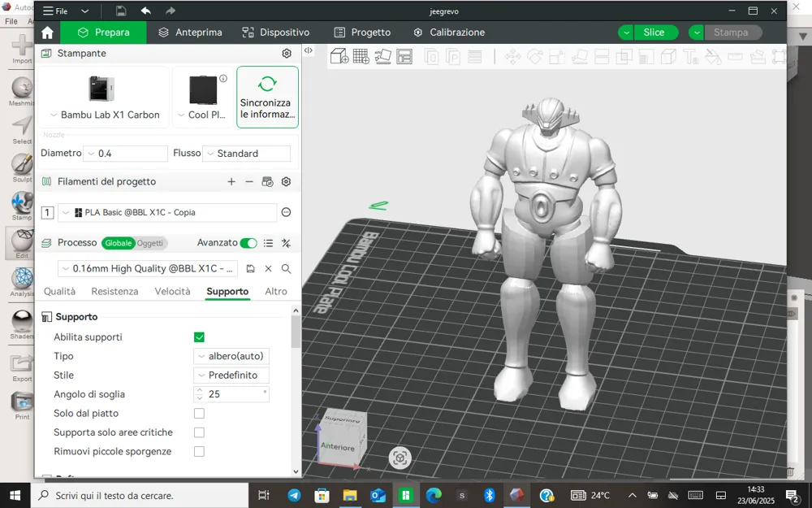The width and height of the screenshot is (812, 508).
Task: Click the Meshmixer Import tool
Action: [22, 50]
